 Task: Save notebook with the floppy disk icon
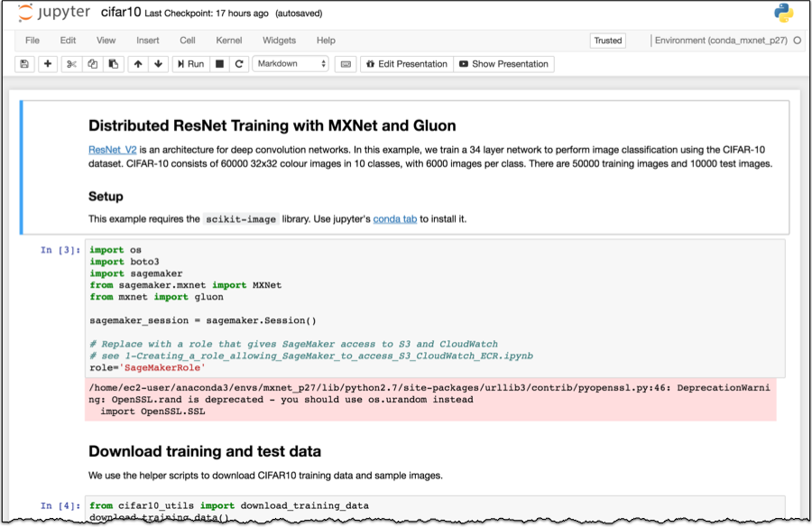coord(24,64)
